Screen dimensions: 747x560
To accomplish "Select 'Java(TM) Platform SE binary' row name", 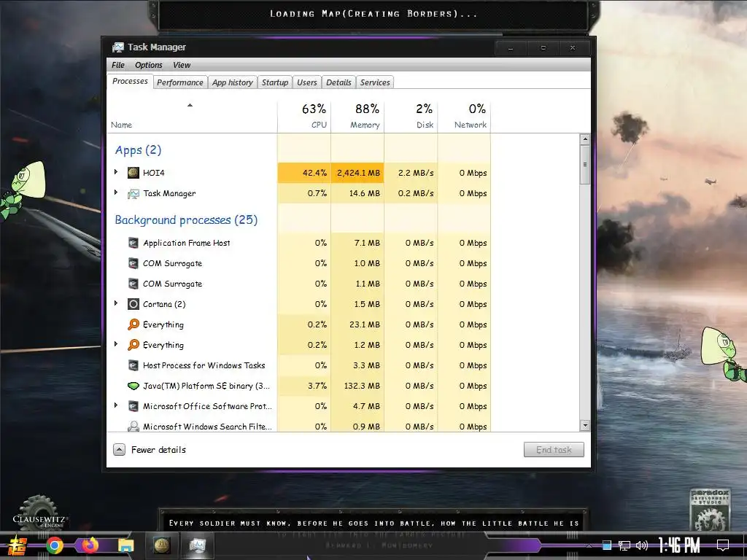I will (206, 386).
